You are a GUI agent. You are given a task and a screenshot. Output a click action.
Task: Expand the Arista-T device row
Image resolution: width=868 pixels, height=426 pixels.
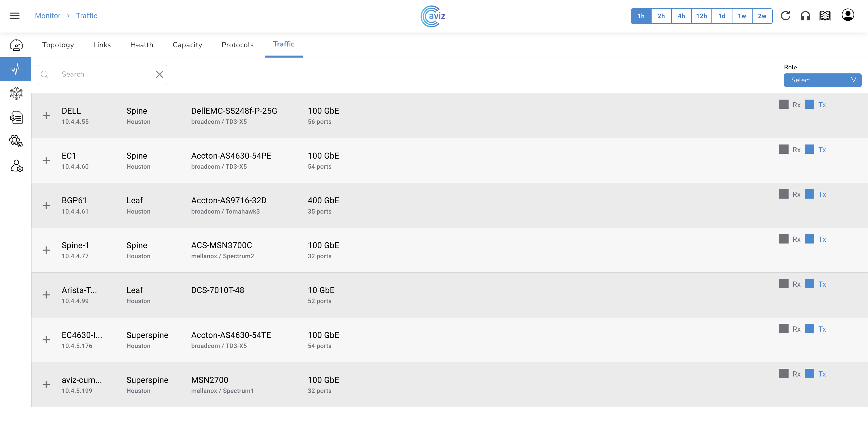coord(46,295)
